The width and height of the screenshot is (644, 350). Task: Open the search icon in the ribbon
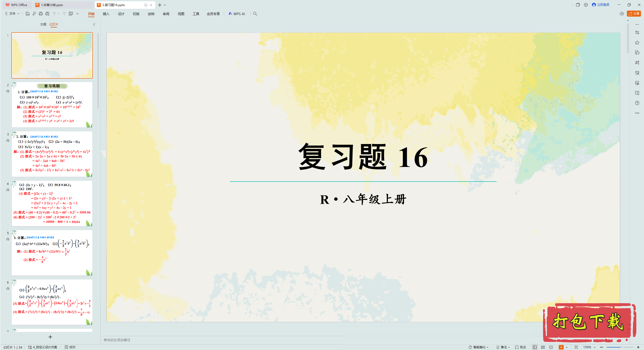click(255, 14)
